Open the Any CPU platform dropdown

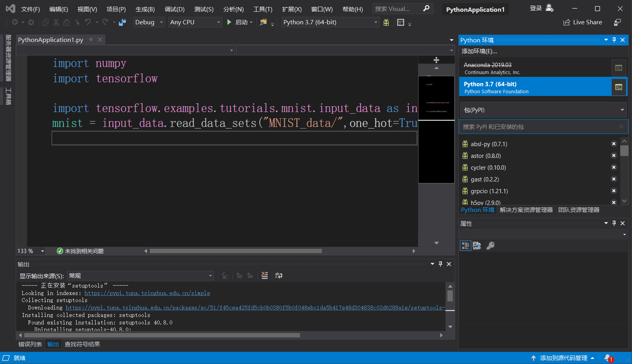point(195,22)
